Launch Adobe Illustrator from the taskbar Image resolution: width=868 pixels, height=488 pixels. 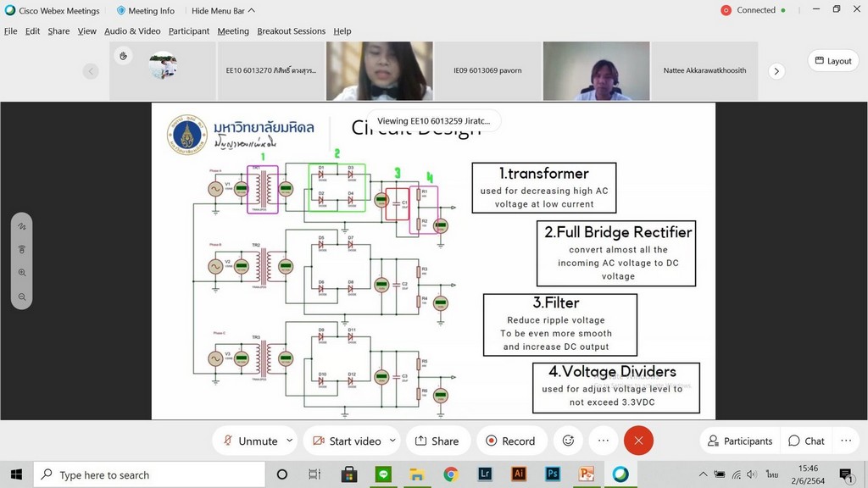pyautogui.click(x=519, y=474)
